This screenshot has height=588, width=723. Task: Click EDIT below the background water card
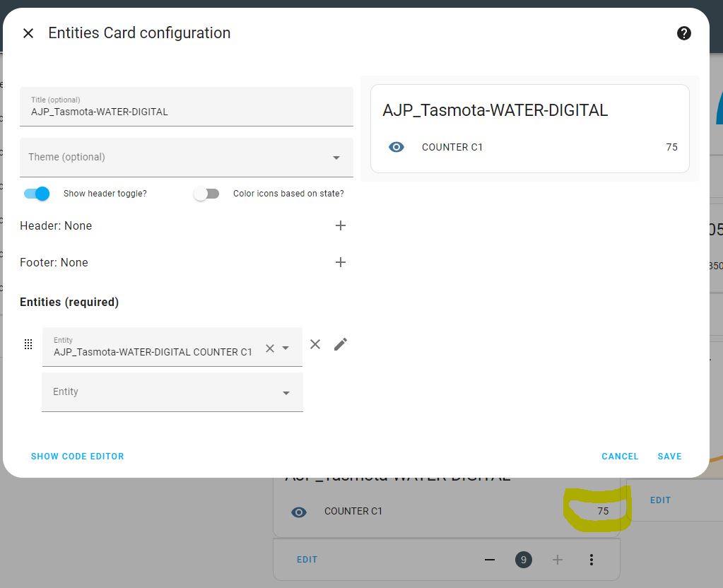(307, 560)
